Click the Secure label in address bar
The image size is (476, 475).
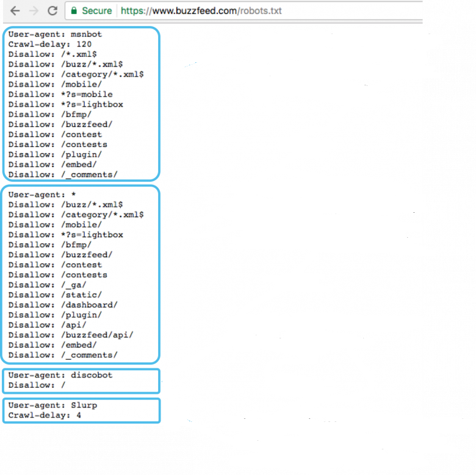tap(97, 11)
